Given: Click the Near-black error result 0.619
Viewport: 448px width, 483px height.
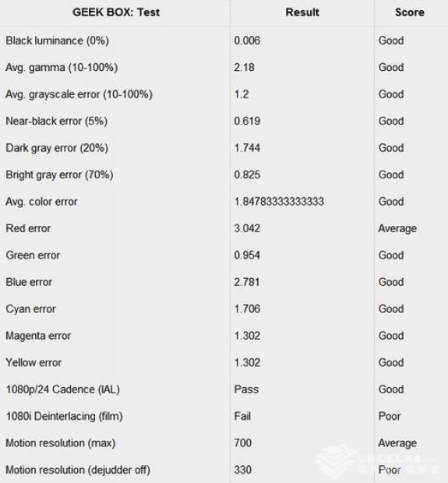Looking at the screenshot, I should coord(247,121).
